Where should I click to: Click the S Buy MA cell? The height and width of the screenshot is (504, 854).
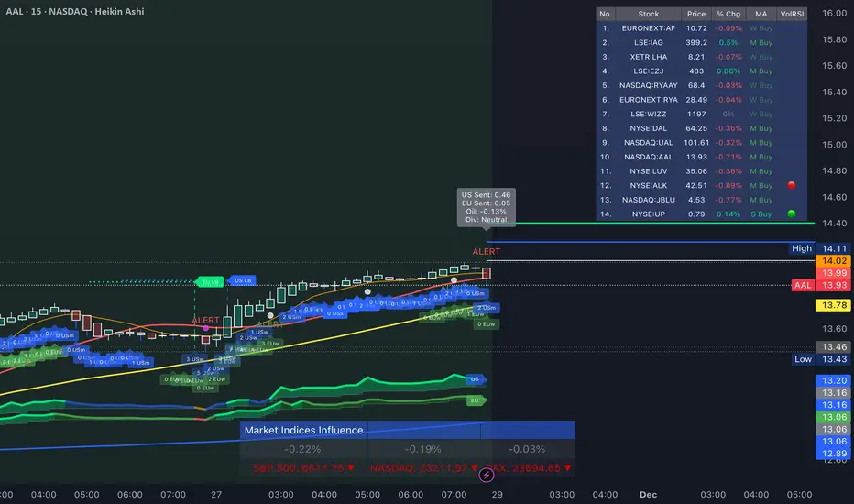[x=761, y=214]
